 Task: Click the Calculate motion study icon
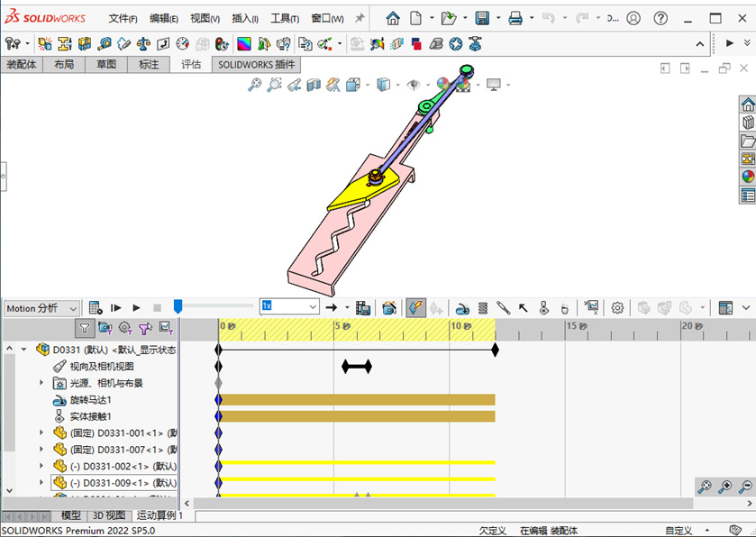[x=94, y=307]
